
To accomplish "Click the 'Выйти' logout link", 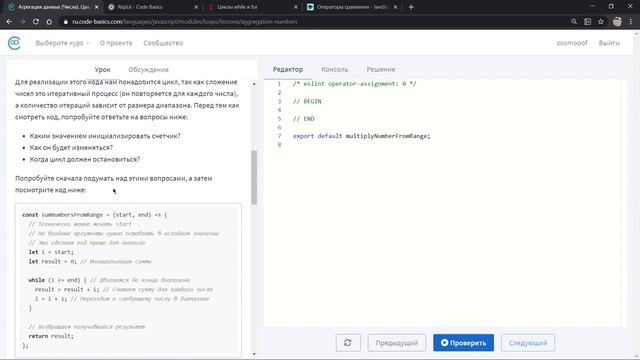I will click(x=609, y=43).
